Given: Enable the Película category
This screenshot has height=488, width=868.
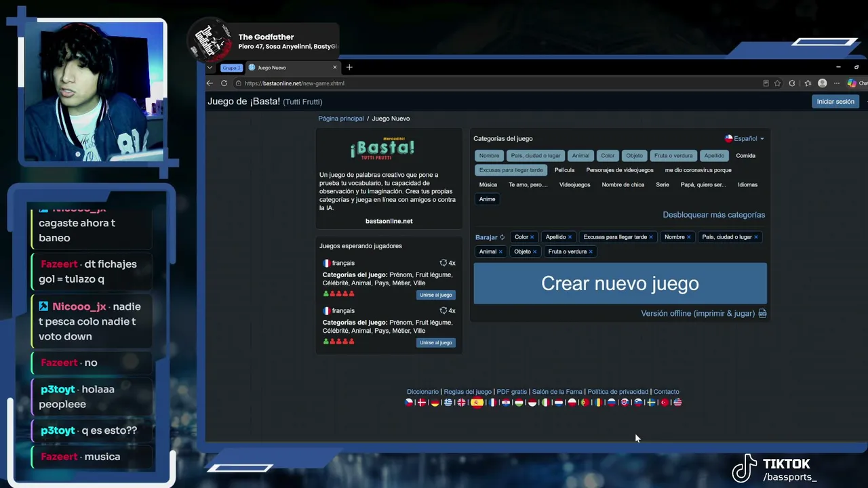Looking at the screenshot, I should (x=564, y=170).
